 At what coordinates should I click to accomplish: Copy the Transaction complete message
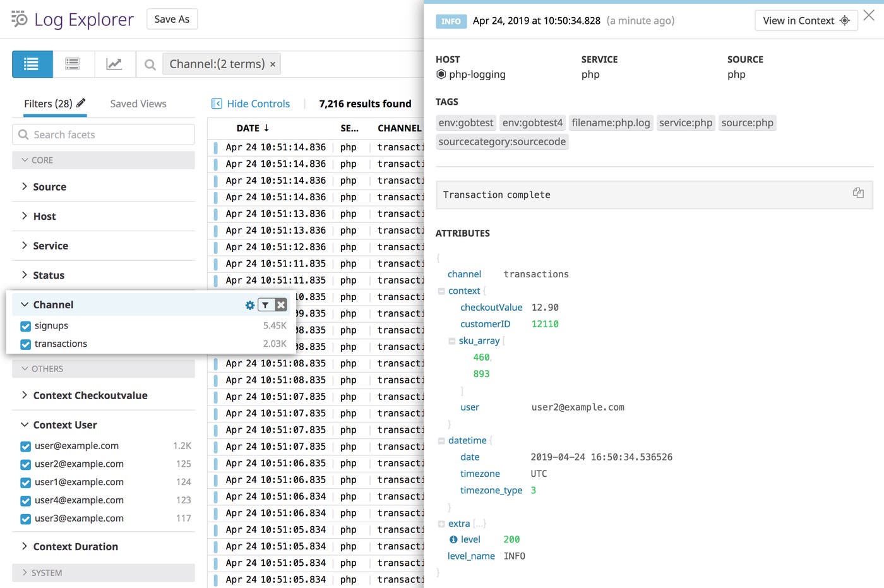[x=858, y=193]
